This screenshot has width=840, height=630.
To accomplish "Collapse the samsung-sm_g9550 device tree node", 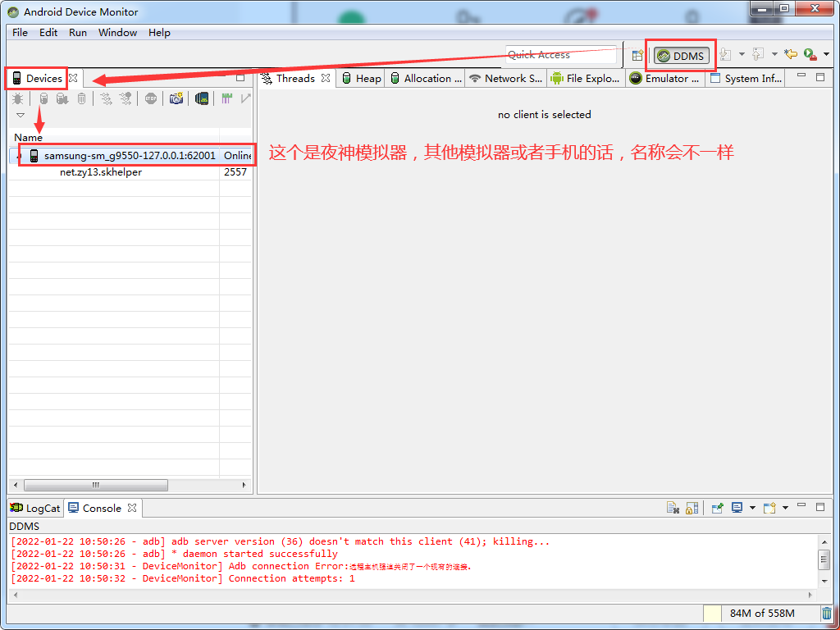I will tap(18, 156).
